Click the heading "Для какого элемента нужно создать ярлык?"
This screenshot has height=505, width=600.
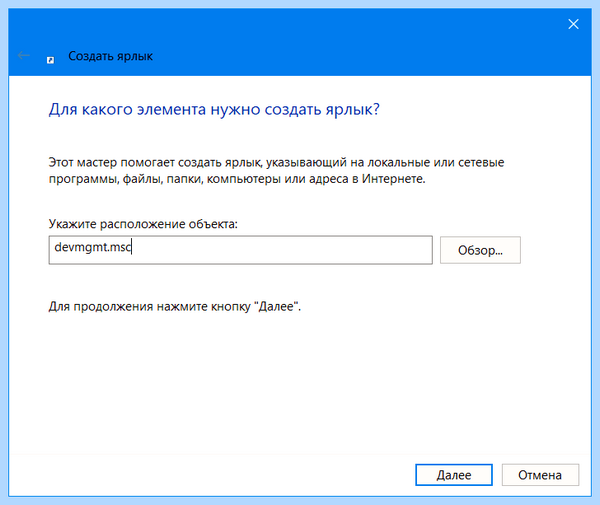click(x=214, y=109)
